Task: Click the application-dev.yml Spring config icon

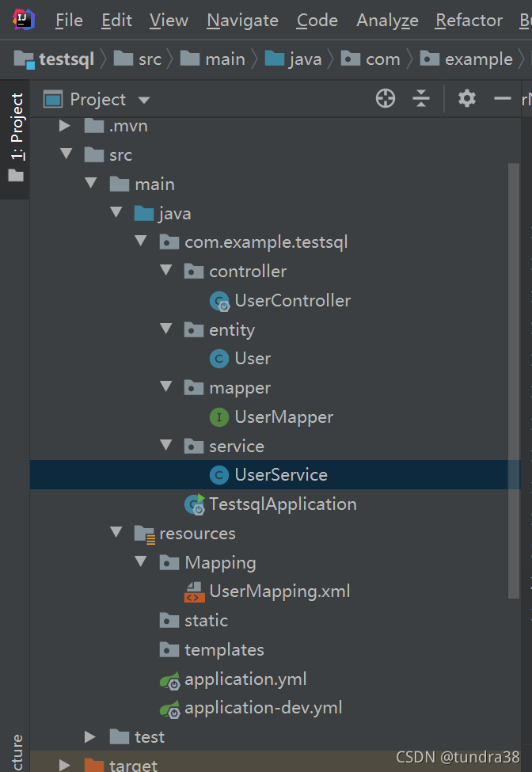Action: point(169,709)
